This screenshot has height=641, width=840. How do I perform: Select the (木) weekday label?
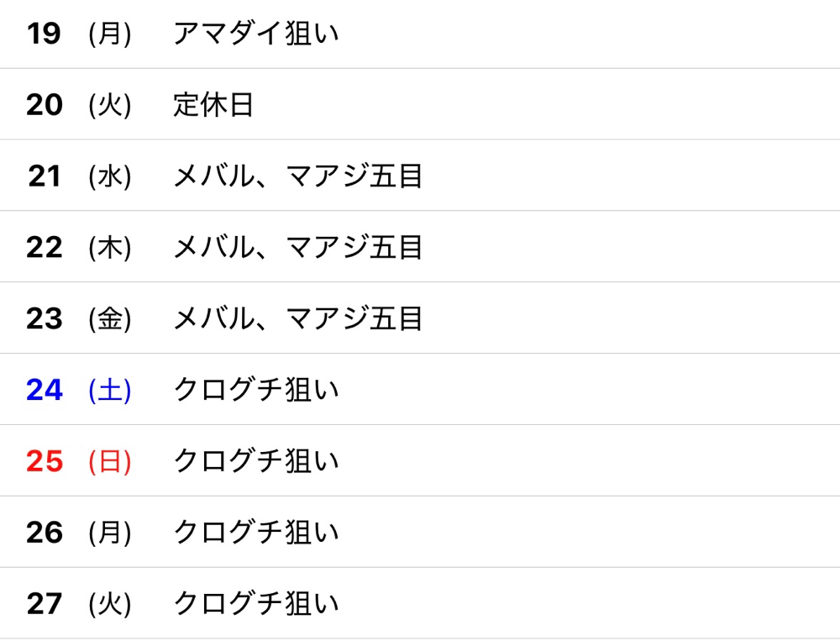110,248
